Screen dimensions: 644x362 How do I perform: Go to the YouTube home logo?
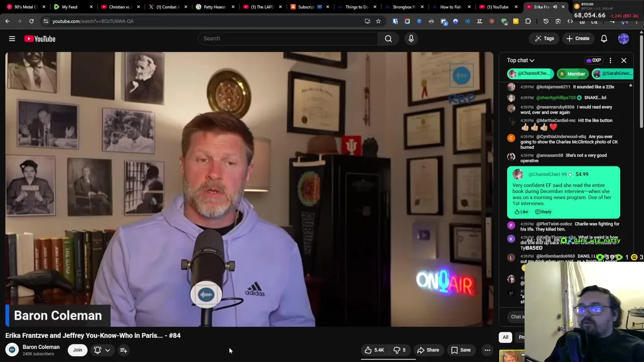40,39
